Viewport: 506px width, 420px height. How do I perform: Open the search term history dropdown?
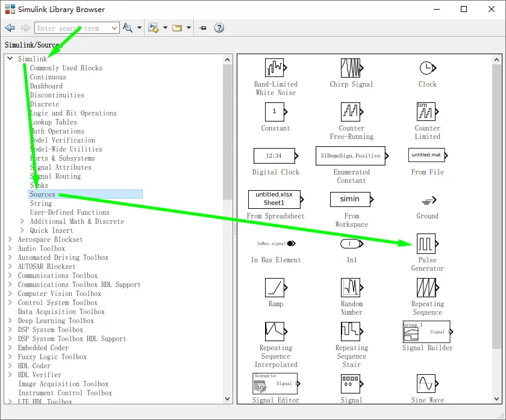point(114,28)
